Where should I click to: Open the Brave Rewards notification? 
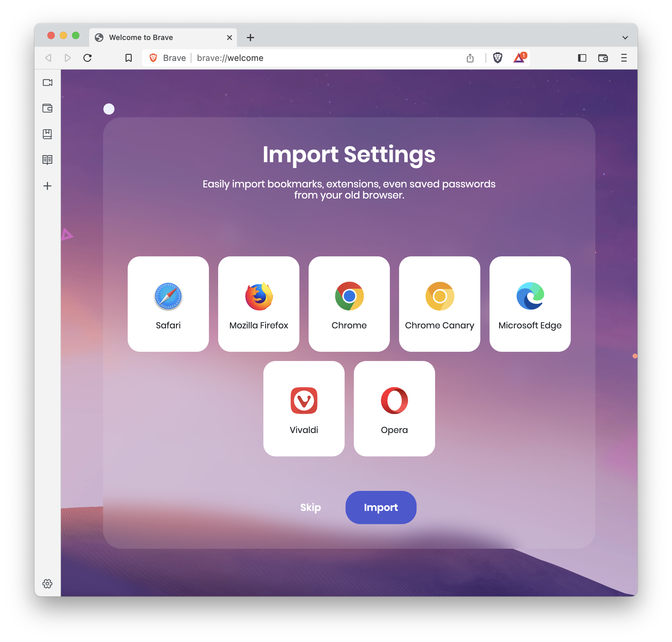(x=520, y=58)
